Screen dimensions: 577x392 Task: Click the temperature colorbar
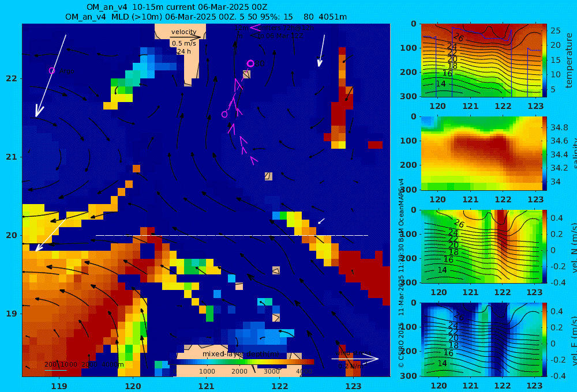(x=545, y=61)
